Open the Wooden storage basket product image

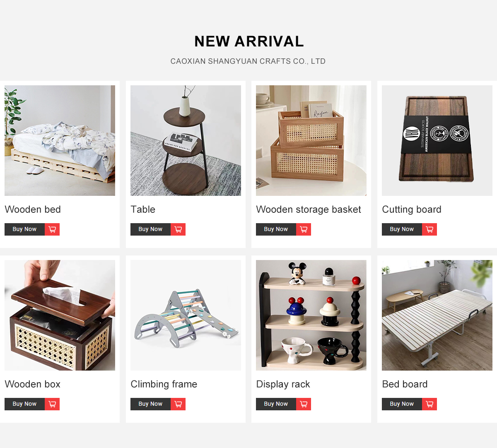point(311,140)
